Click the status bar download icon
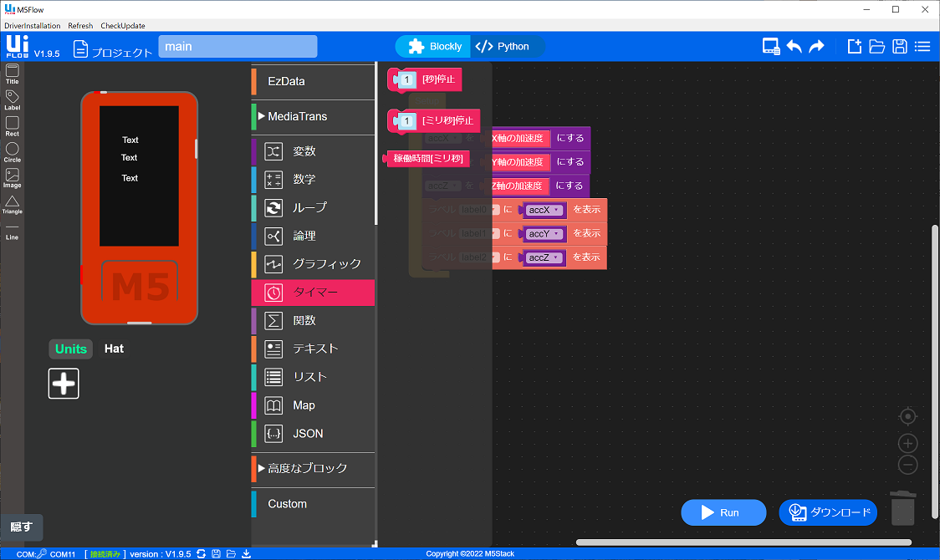Image resolution: width=940 pixels, height=560 pixels. [247, 554]
